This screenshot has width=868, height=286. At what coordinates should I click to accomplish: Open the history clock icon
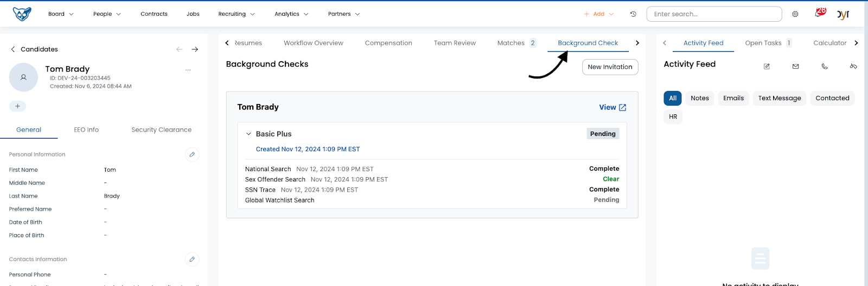pos(633,14)
